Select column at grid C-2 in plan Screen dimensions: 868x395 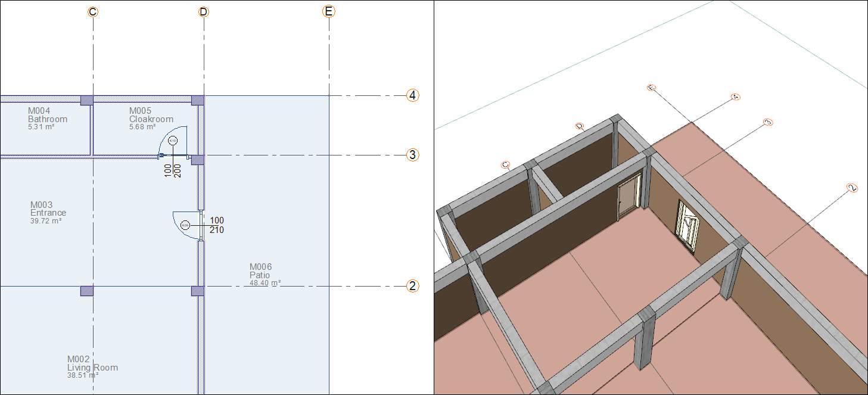click(x=87, y=291)
